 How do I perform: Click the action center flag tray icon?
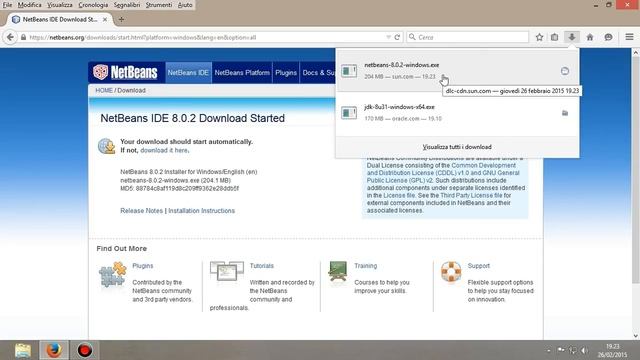click(561, 350)
